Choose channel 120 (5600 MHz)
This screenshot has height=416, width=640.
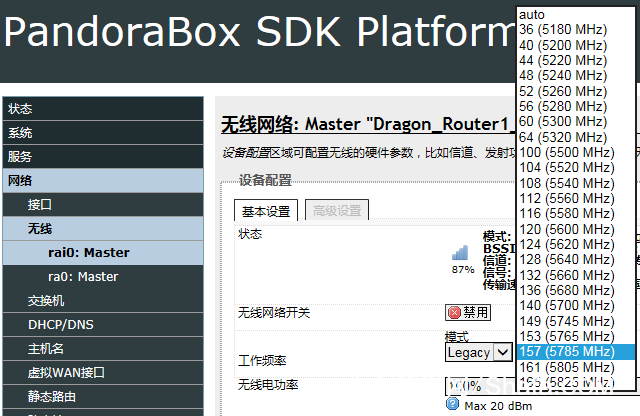click(x=576, y=229)
